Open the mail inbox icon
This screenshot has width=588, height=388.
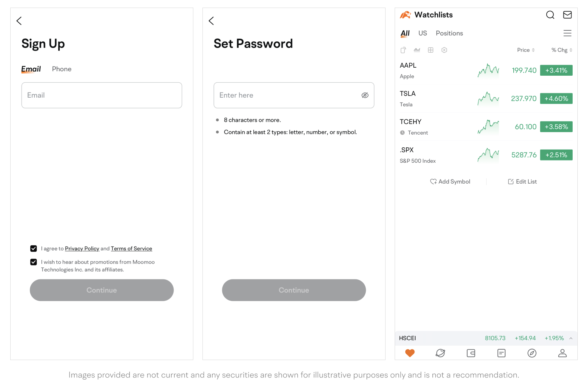point(567,15)
